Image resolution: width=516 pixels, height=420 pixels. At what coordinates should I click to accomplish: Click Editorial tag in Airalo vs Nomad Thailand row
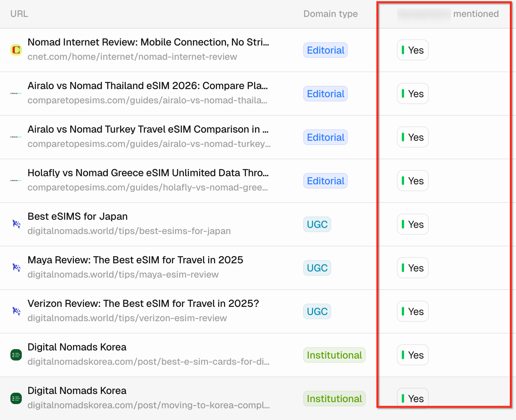325,94
